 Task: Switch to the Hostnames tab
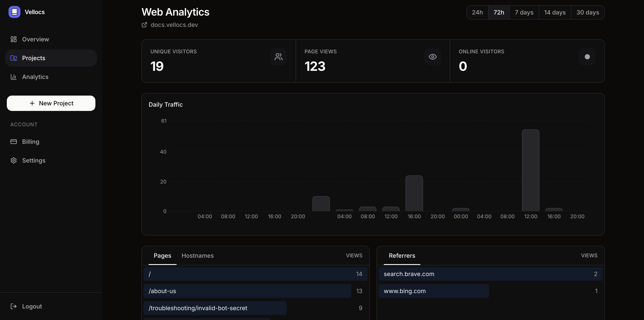coord(197,255)
